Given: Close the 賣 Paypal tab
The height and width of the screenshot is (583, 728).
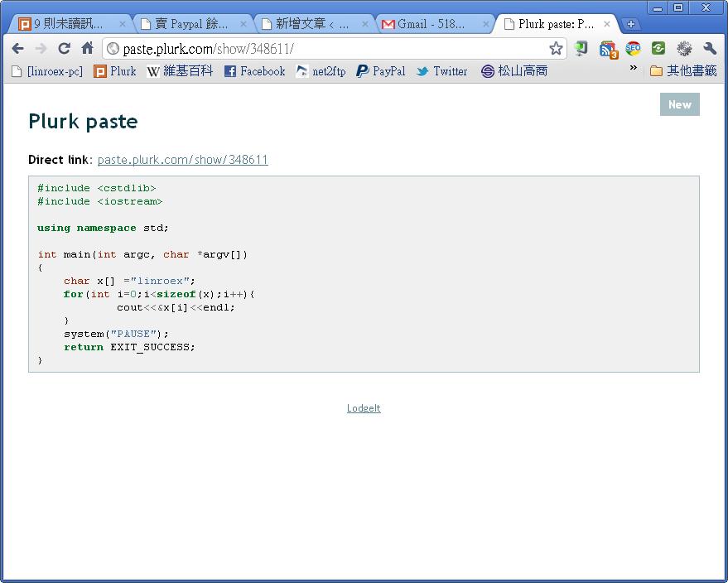Looking at the screenshot, I should pyautogui.click(x=243, y=24).
